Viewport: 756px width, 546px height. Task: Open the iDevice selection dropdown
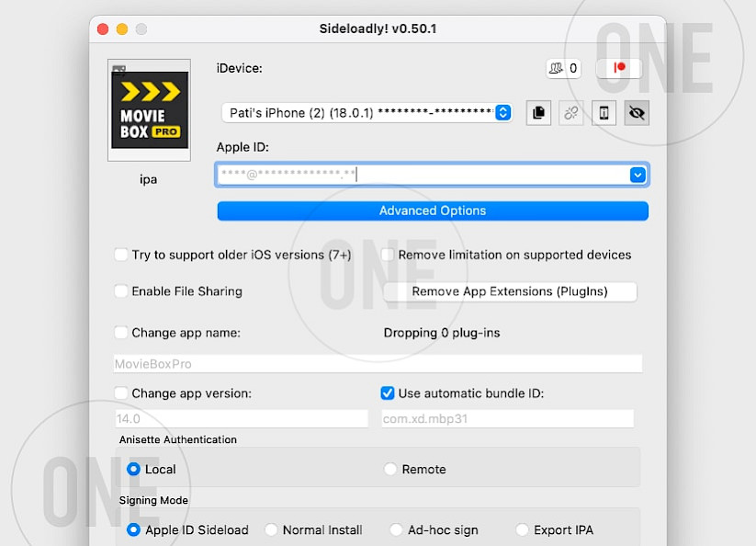[367, 113]
